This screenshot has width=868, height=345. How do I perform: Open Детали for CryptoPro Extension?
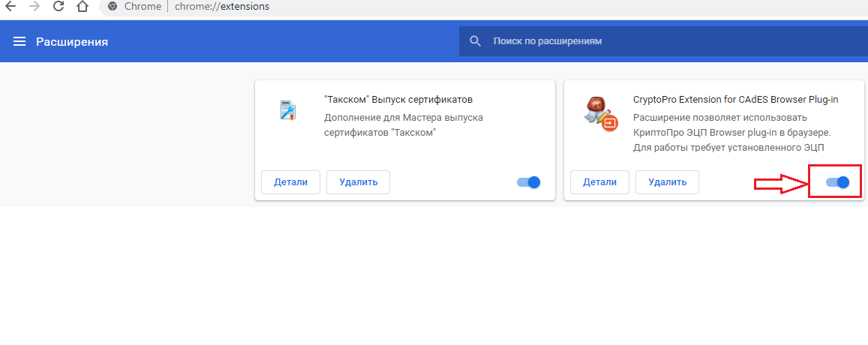click(x=599, y=182)
